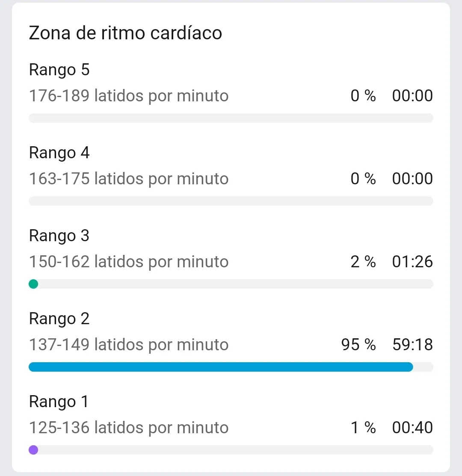Tap the empty Rango 5 progress bar

[x=231, y=118]
